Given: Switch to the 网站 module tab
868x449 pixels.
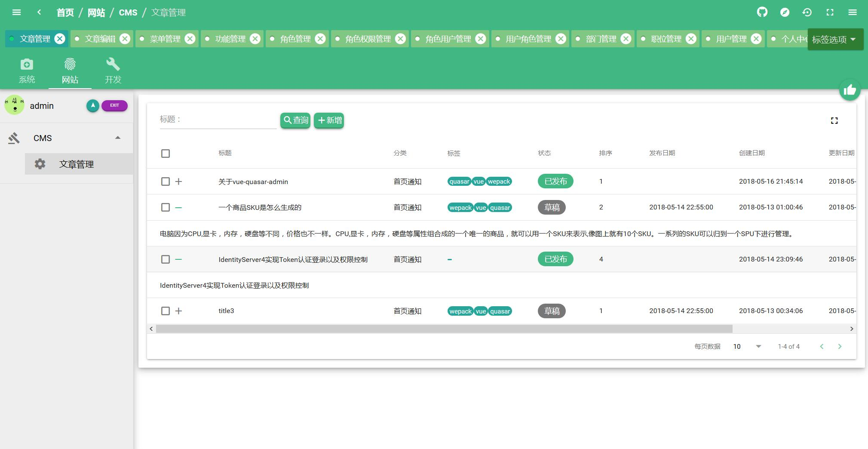Looking at the screenshot, I should tap(70, 71).
